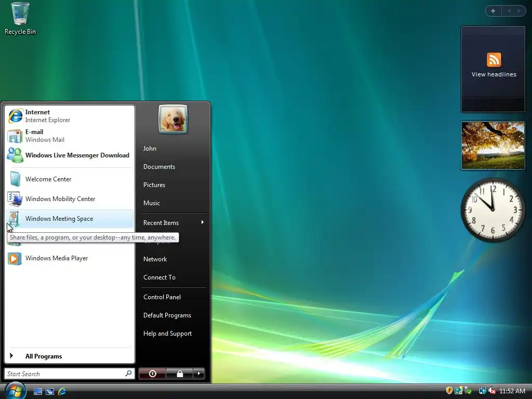Click the dog user account picture
532x399 pixels.
click(x=173, y=119)
